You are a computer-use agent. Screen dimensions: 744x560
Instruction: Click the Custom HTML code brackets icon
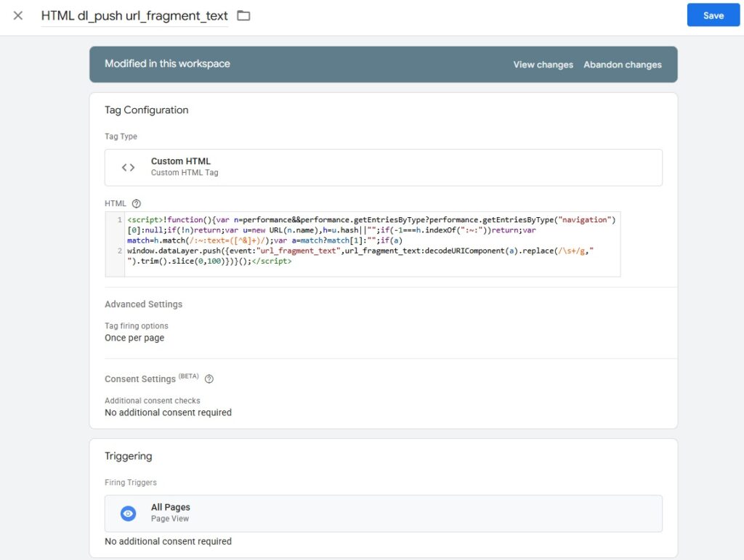pyautogui.click(x=129, y=167)
